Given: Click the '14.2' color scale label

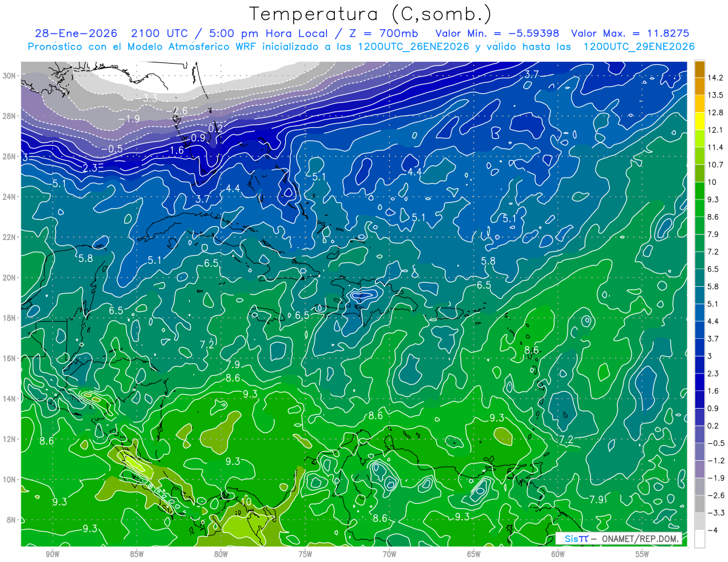Looking at the screenshot, I should 715,78.
